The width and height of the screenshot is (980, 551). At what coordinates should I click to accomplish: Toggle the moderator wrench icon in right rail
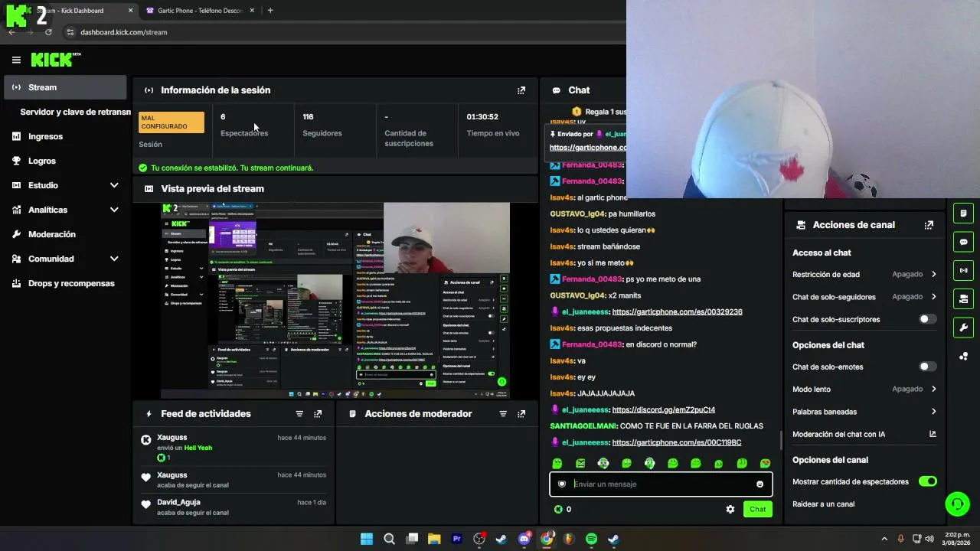[x=963, y=328]
